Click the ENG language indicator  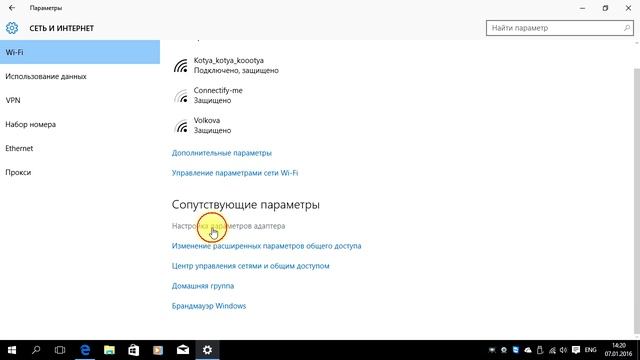tap(591, 350)
